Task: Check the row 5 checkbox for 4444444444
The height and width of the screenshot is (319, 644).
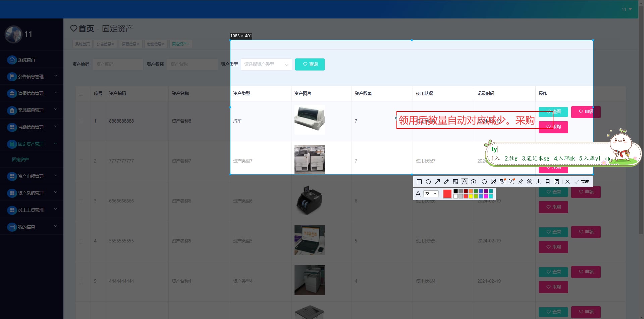Action: click(81, 281)
